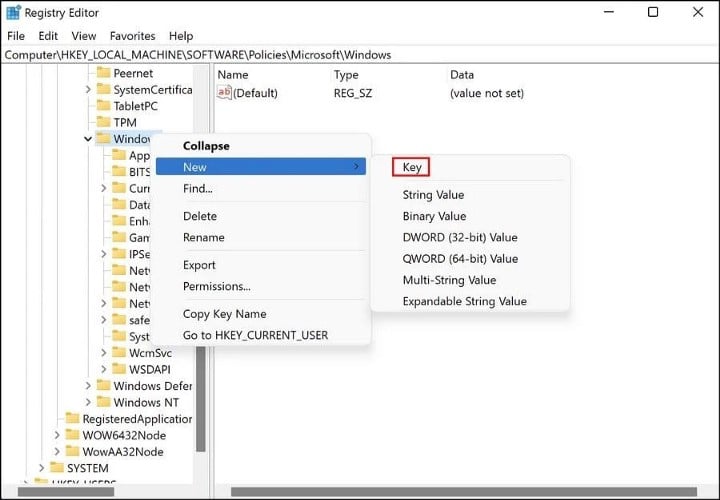Select the (Default) string value icon
Screen dimensions: 720x500
[x=224, y=92]
